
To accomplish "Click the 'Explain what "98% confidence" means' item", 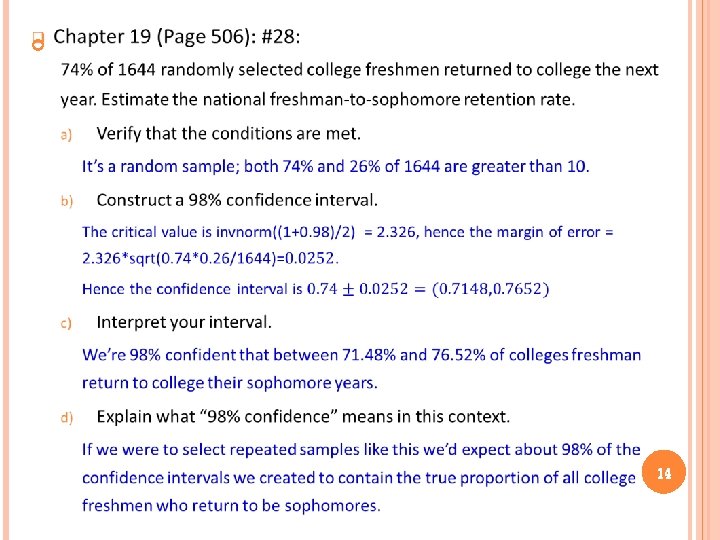I will click(303, 416).
